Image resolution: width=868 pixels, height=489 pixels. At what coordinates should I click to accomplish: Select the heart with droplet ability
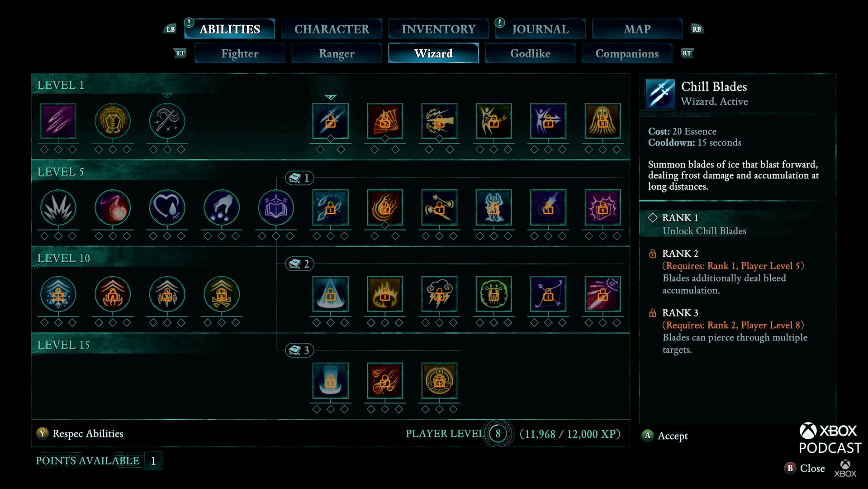(x=167, y=207)
